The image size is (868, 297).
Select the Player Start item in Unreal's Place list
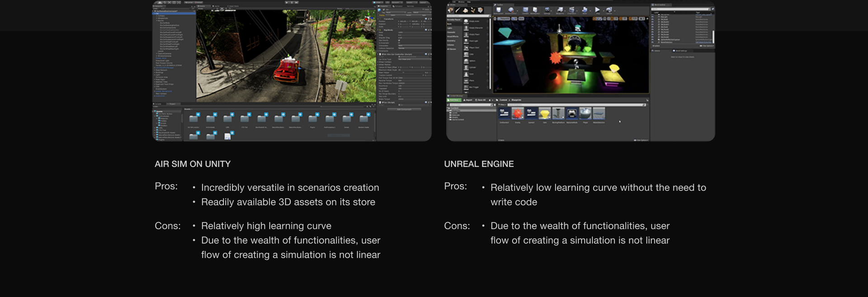476,47
